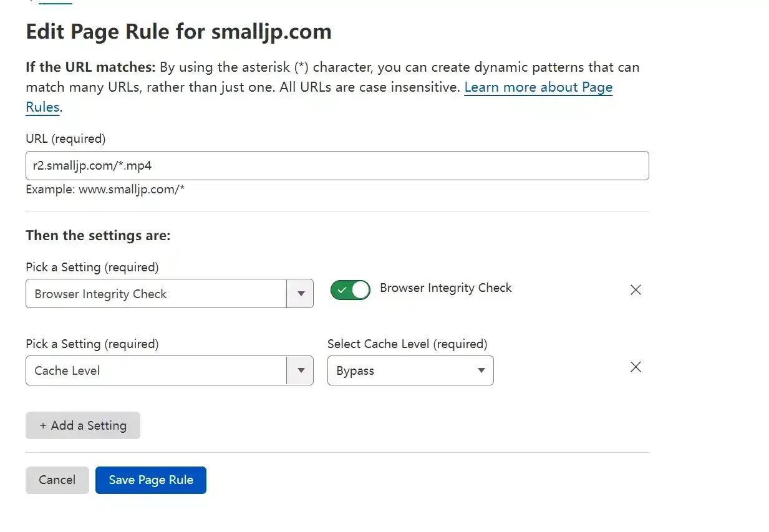The image size is (769, 532).
Task: Click the URL (required) label
Action: click(x=65, y=138)
